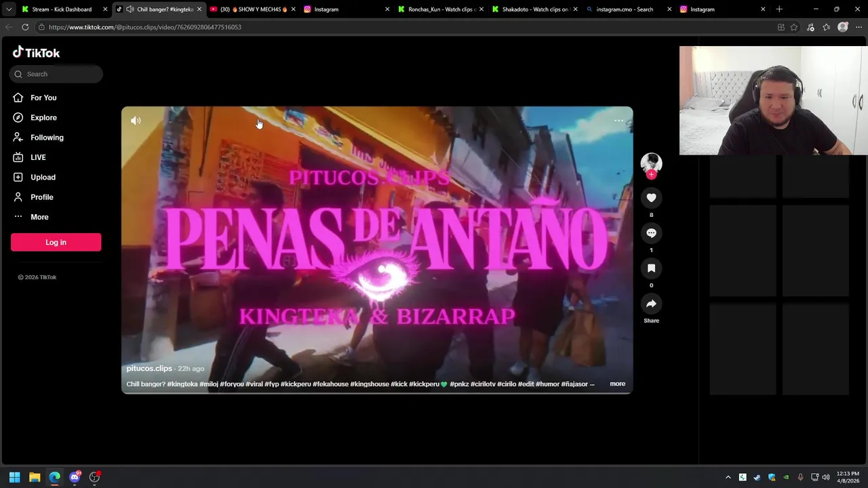Switch to the first Instagram tab
868x488 pixels.
[x=346, y=9]
